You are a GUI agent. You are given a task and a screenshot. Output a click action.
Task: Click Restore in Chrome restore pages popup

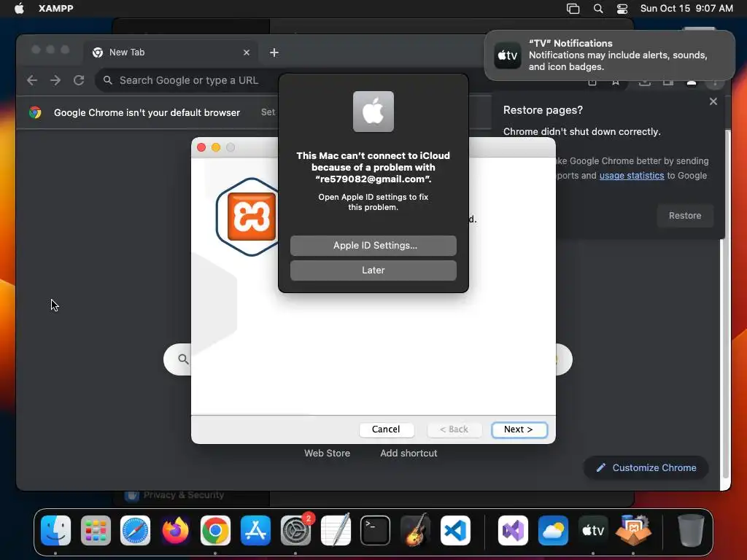point(684,216)
